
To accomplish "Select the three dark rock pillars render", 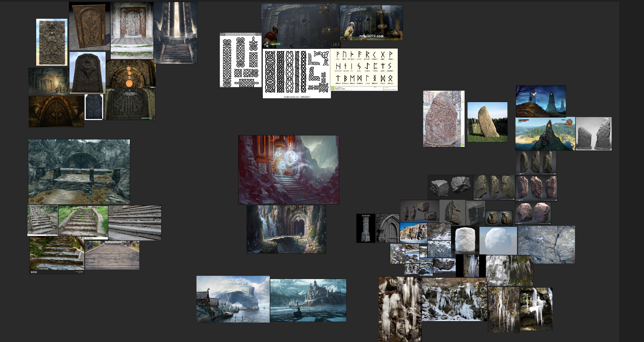I will click(536, 163).
